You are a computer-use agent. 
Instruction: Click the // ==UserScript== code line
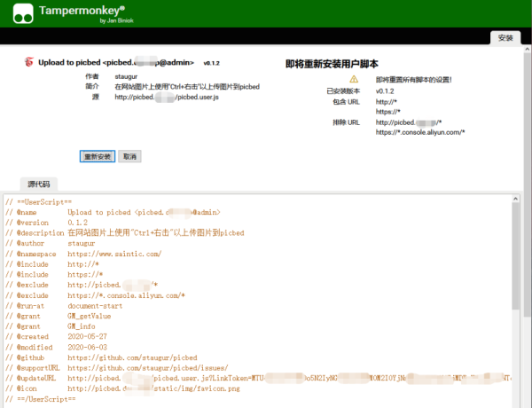tap(38, 202)
